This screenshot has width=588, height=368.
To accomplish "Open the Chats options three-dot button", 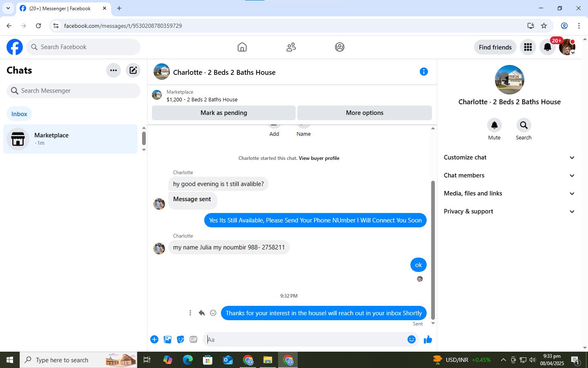I will [x=114, y=70].
